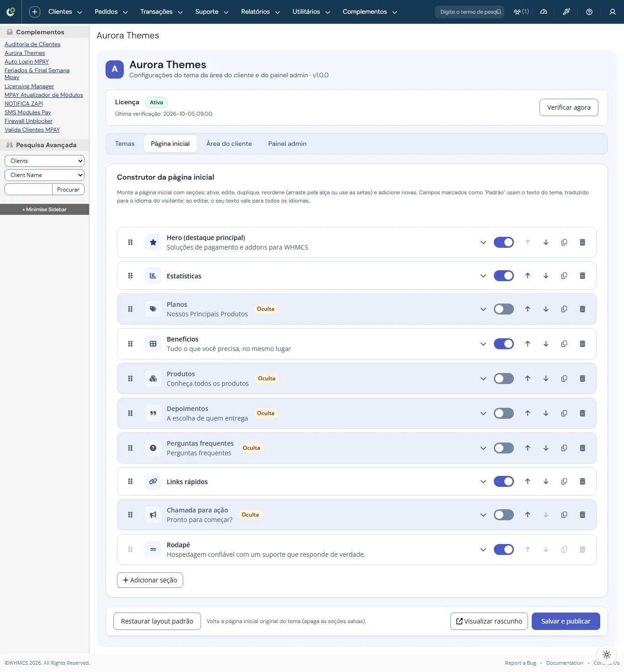Open the quick add plus icon

35,12
